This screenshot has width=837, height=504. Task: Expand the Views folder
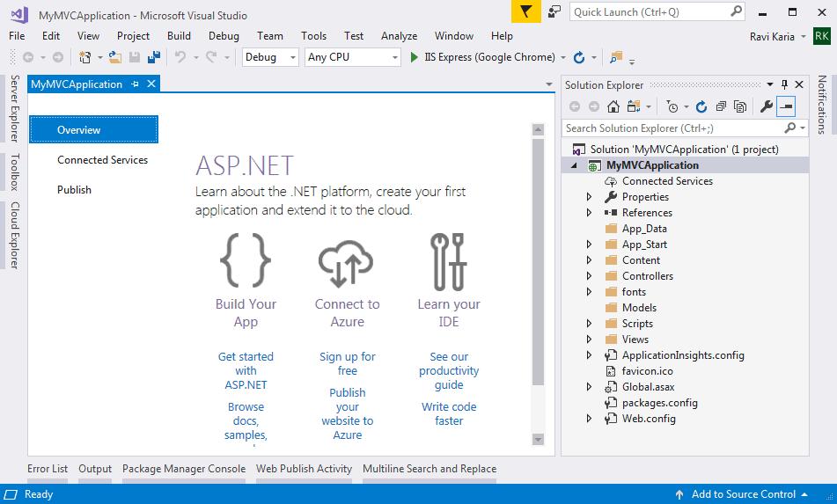[x=589, y=340]
